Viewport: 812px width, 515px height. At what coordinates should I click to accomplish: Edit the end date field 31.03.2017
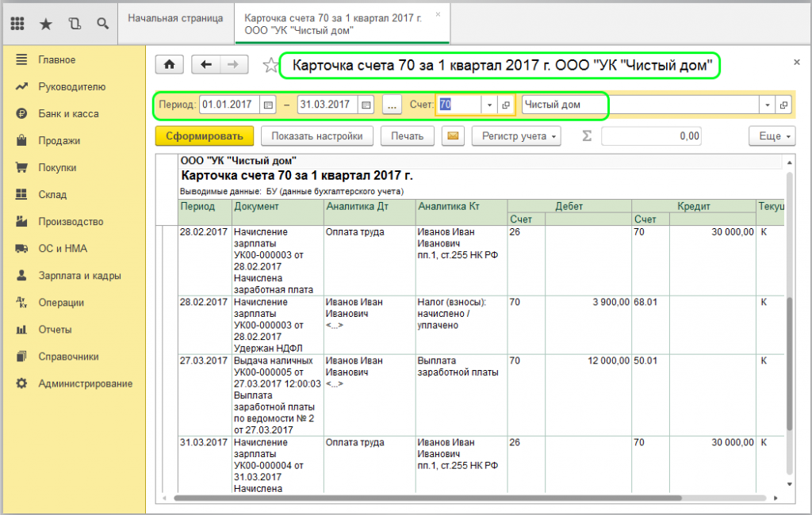tap(327, 105)
